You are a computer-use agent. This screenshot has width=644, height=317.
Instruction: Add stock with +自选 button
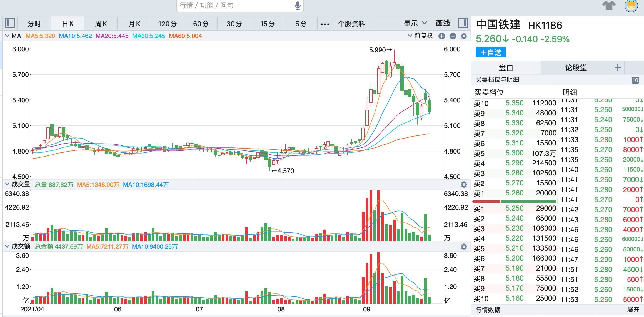tap(491, 52)
